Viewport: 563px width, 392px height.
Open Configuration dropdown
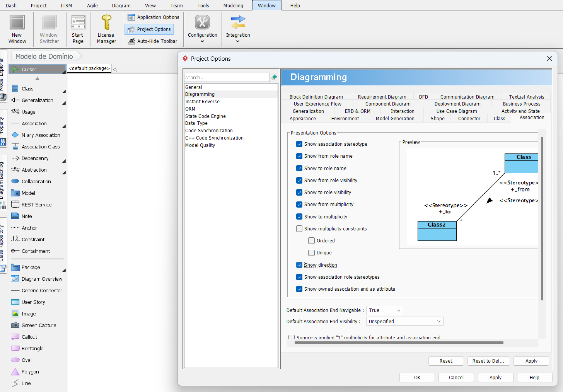pyautogui.click(x=202, y=29)
